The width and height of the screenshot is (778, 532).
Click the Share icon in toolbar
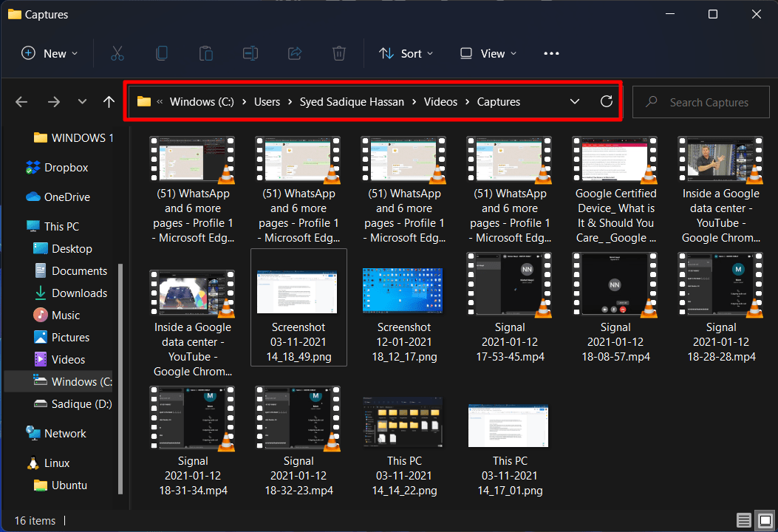pos(295,53)
